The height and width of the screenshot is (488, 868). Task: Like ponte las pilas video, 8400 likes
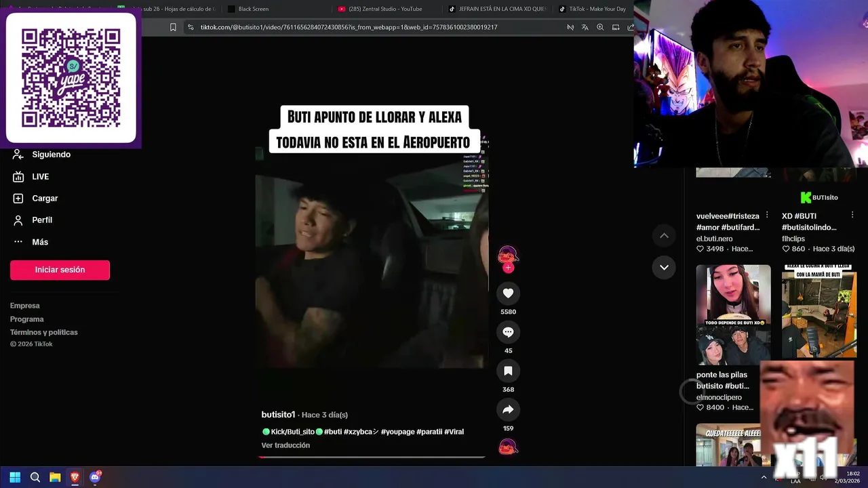tap(701, 407)
